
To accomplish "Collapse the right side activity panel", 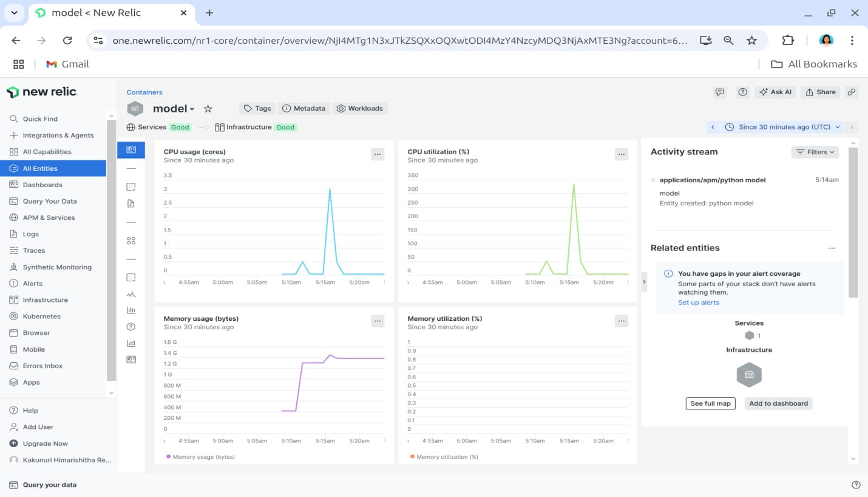I will [644, 281].
